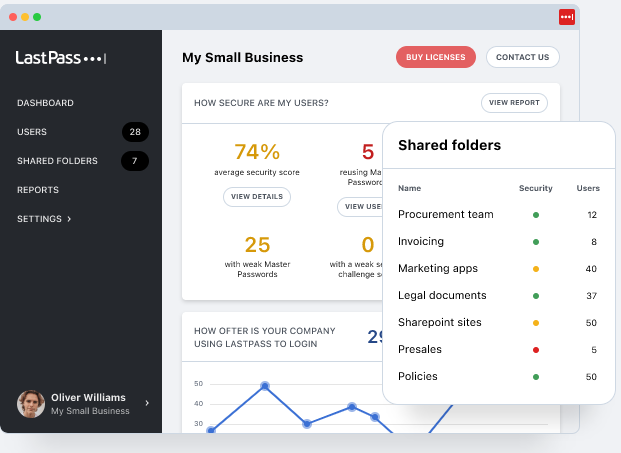Click green security dot for Policies
This screenshot has height=453, width=621.
click(536, 377)
